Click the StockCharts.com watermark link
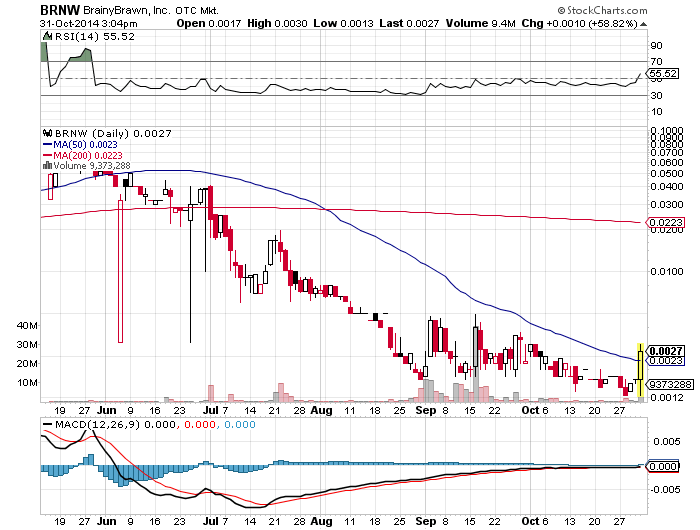 coord(602,10)
